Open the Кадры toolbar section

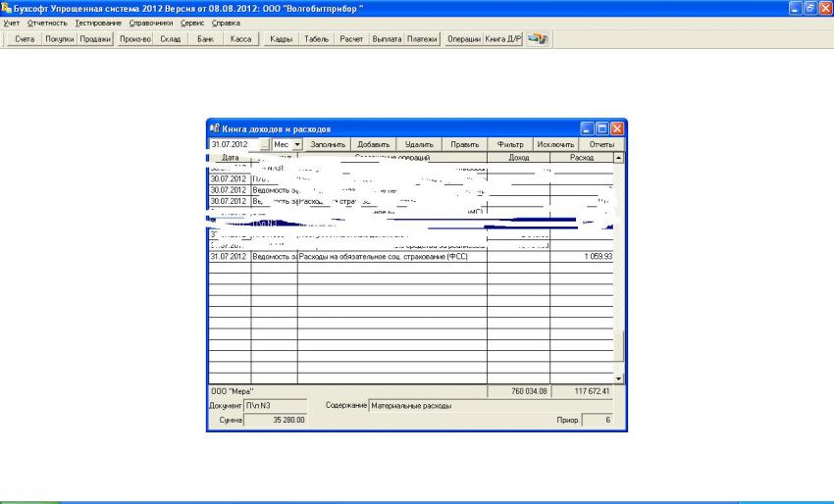pyautogui.click(x=281, y=39)
